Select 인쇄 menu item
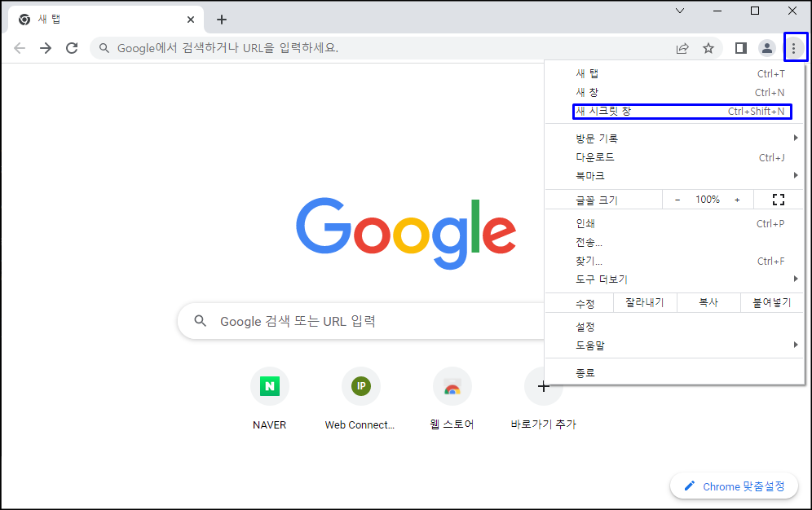812x510 pixels. [675, 223]
